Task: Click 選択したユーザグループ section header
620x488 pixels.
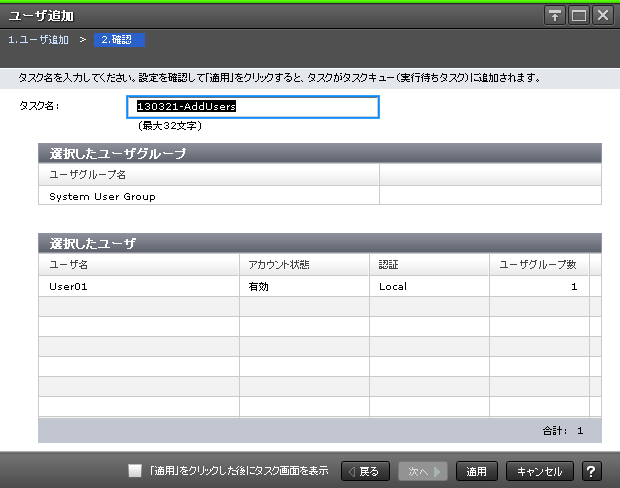Action: (x=320, y=153)
